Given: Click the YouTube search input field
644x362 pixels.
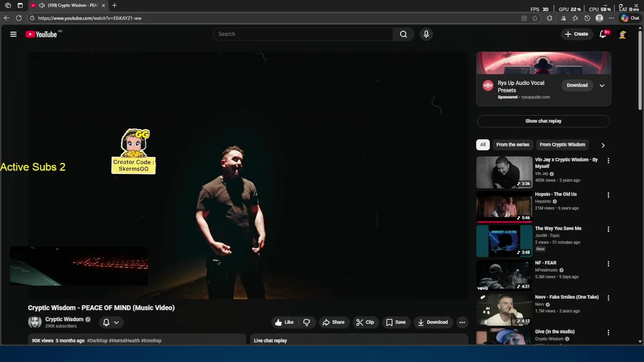Looking at the screenshot, I should 303,34.
